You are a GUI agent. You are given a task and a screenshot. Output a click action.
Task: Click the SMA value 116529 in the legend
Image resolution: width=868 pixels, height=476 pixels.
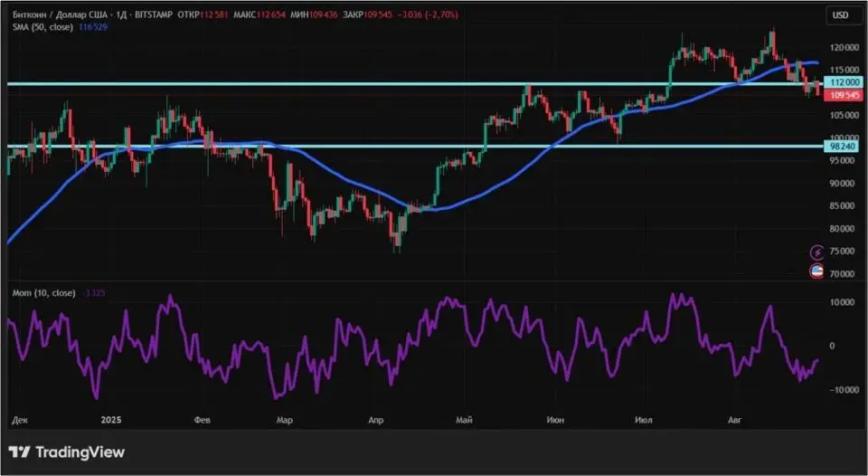95,29
